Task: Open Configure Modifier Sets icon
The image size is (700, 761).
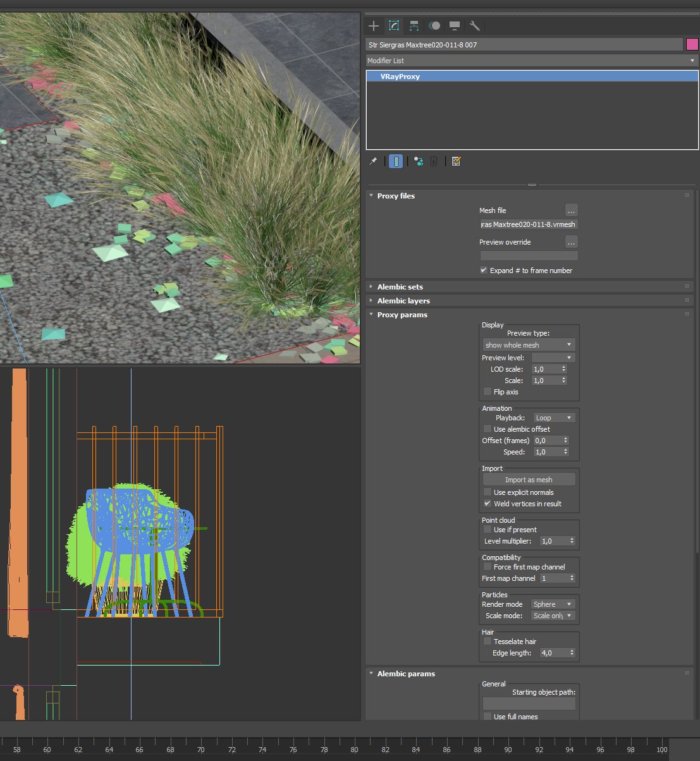Action: [457, 161]
